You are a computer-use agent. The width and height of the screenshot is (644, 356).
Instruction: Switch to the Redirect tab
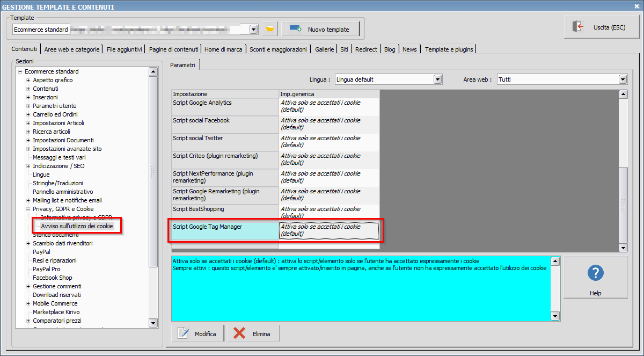[366, 49]
